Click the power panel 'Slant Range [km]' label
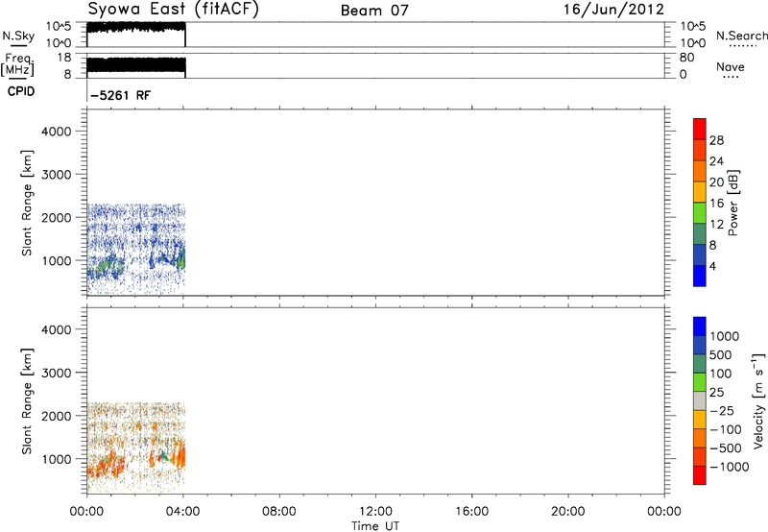This screenshot has width=768, height=532. 27,204
